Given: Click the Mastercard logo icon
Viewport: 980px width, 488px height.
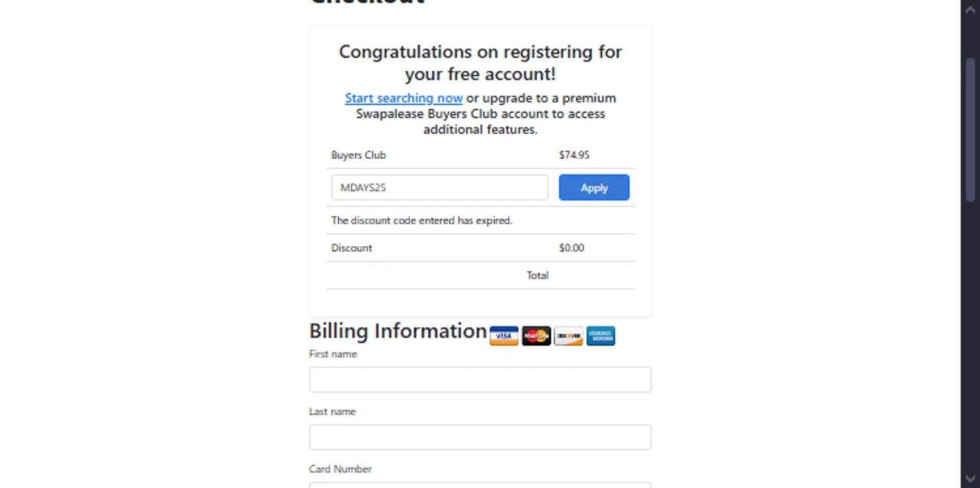Looking at the screenshot, I should click(x=536, y=336).
